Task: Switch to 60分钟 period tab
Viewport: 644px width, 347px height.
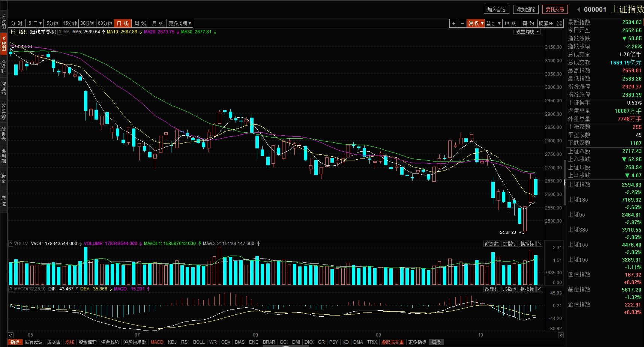Action: click(105, 23)
